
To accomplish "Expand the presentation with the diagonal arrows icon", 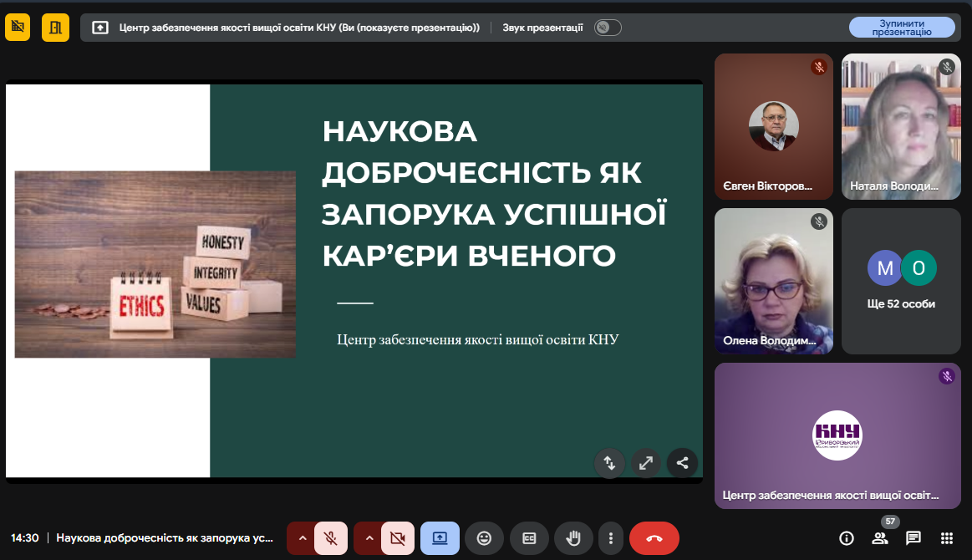I will (x=645, y=462).
